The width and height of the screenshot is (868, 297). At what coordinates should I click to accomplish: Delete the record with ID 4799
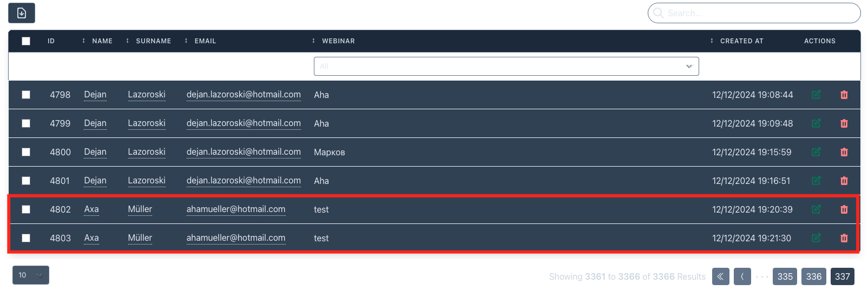point(844,123)
